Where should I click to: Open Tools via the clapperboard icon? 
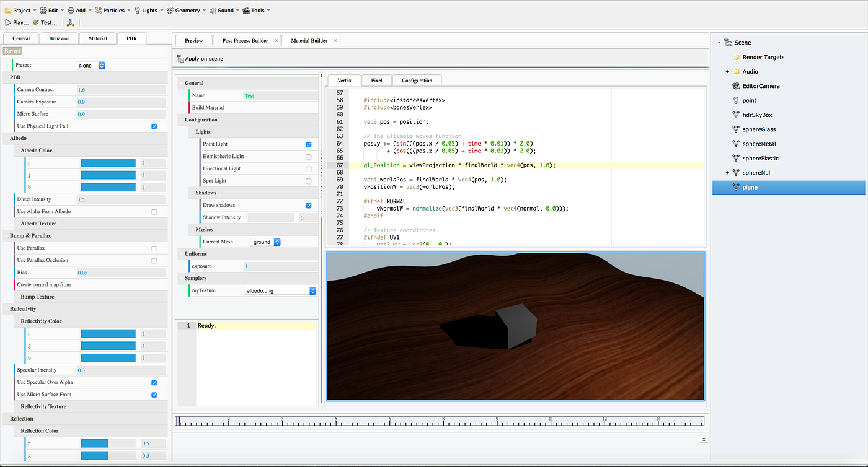click(246, 10)
